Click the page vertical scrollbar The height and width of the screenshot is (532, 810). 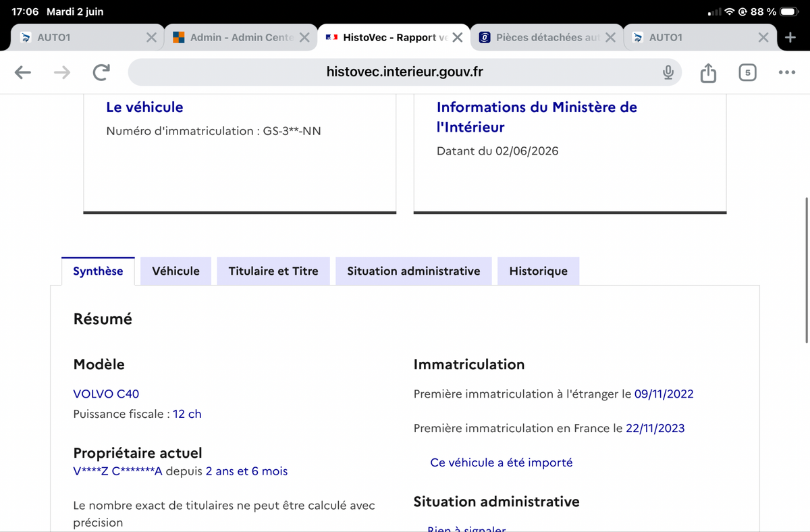click(806, 270)
